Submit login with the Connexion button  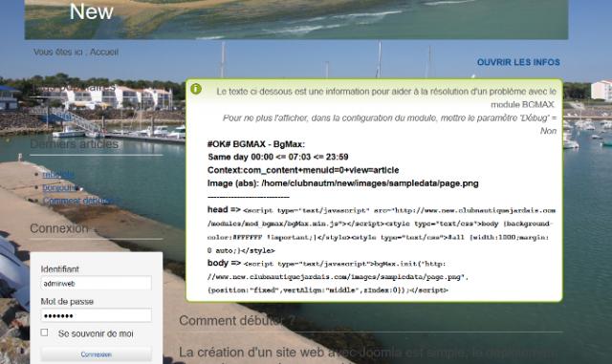(96, 354)
